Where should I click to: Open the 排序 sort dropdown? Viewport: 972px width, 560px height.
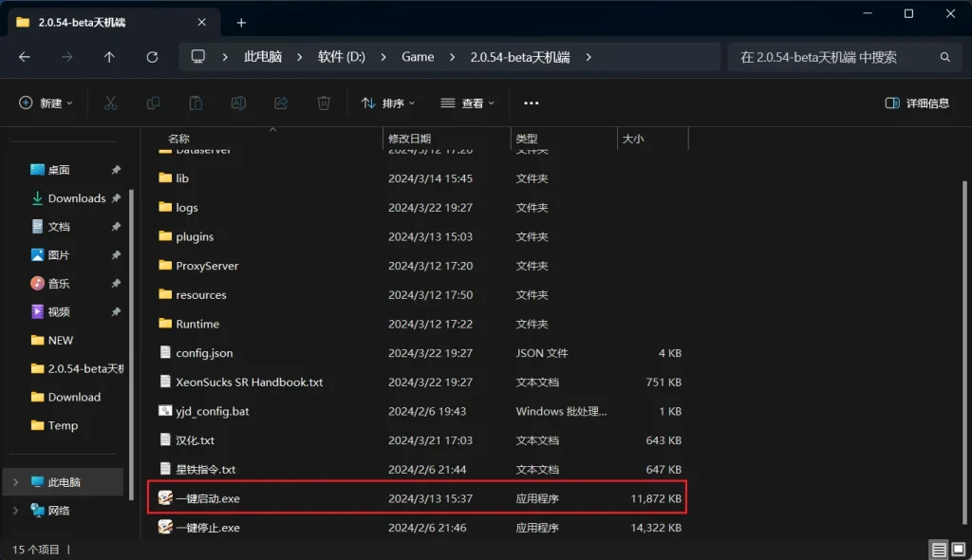click(x=389, y=103)
